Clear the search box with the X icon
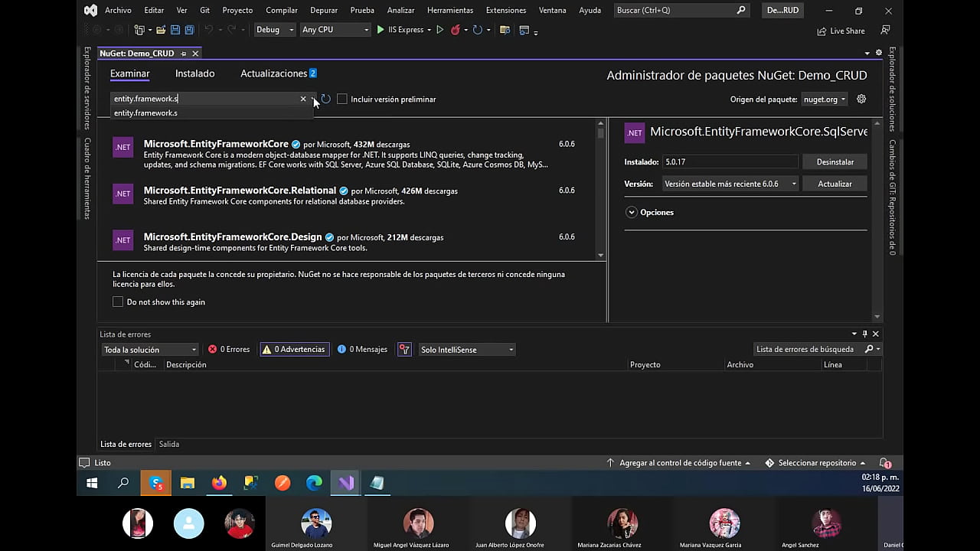 [303, 98]
